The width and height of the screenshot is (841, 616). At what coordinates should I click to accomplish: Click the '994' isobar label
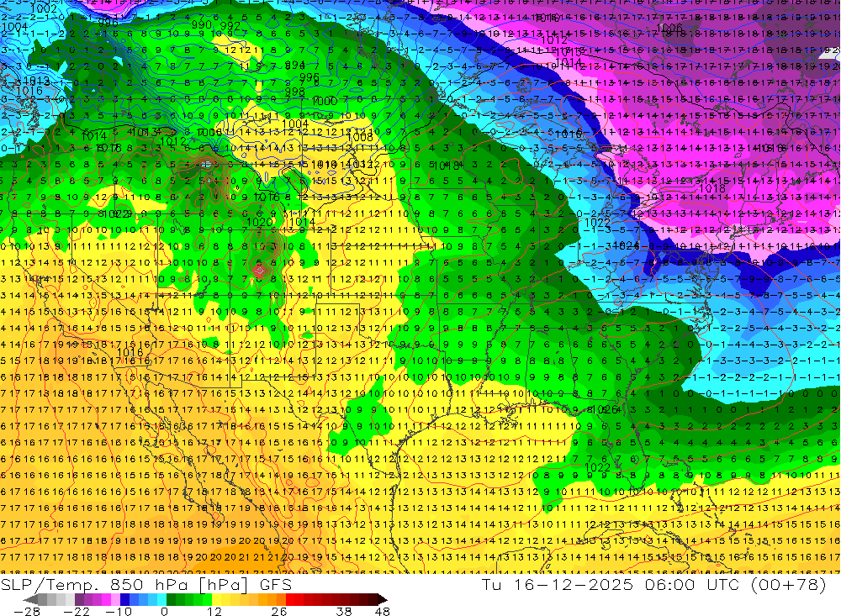click(x=295, y=65)
